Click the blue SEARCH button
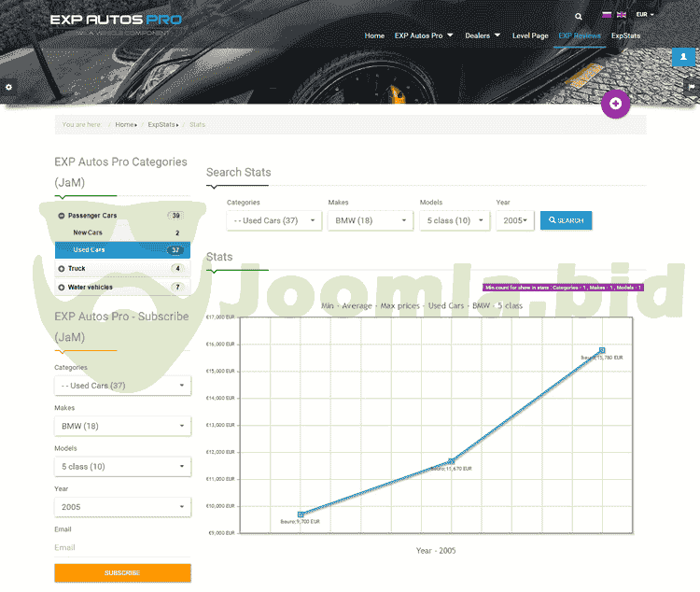 [566, 220]
